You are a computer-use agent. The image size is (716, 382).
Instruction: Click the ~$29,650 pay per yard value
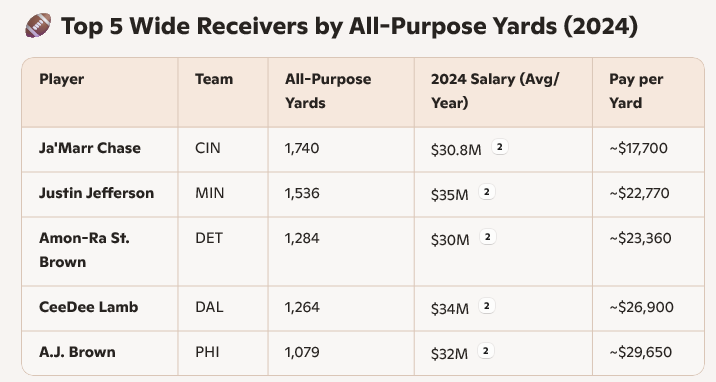click(641, 352)
